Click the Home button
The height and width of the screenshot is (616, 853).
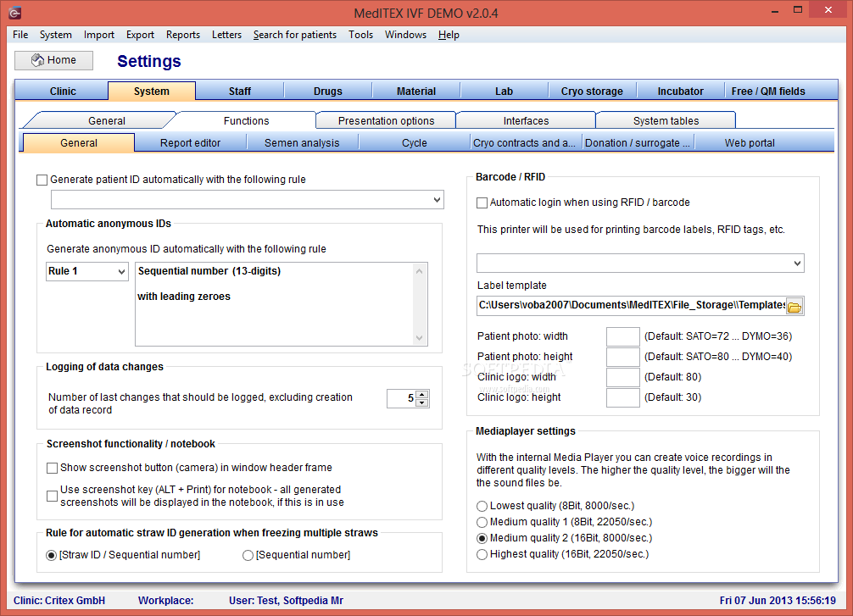(54, 60)
